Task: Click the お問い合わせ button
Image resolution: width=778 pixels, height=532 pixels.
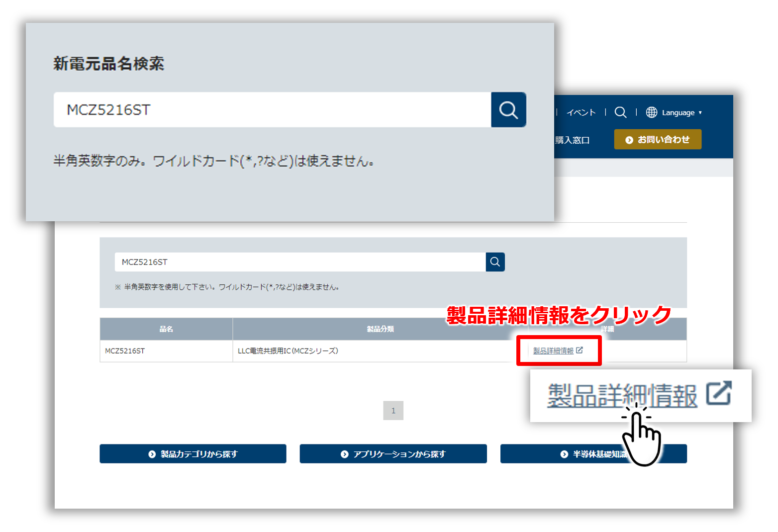Action: pos(658,139)
